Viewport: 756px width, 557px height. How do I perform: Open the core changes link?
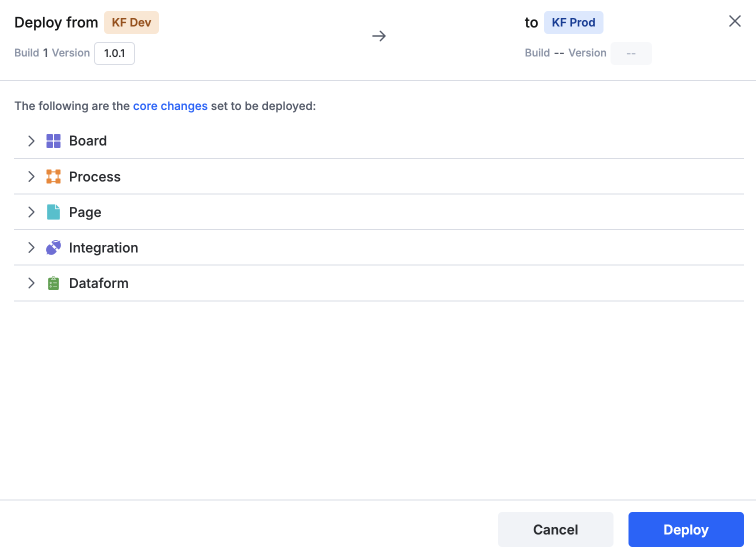170,106
